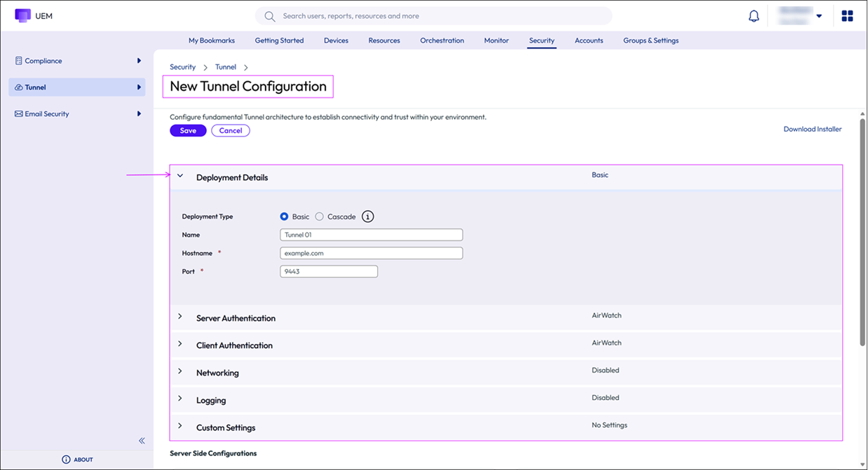Go to Security breadcrumb link
Viewport: 868px width, 470px height.
182,67
